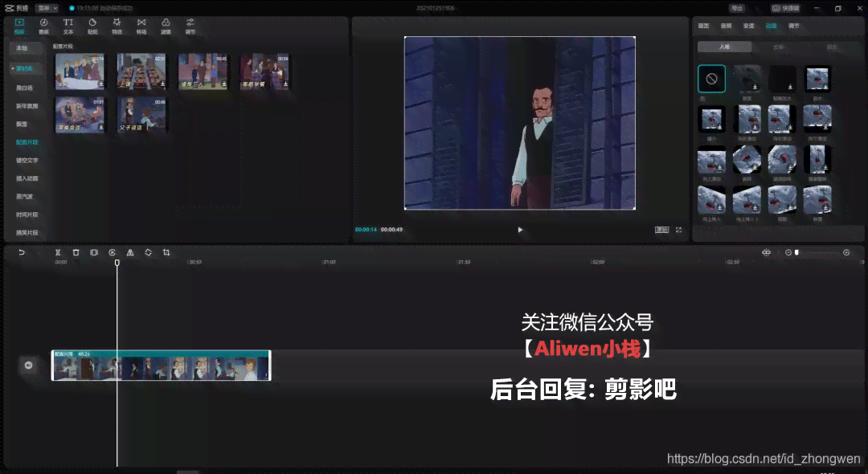Screen dimensions: 868x474
Task: Choose the 旋转 rotate animation thumbnail
Action: [747, 159]
